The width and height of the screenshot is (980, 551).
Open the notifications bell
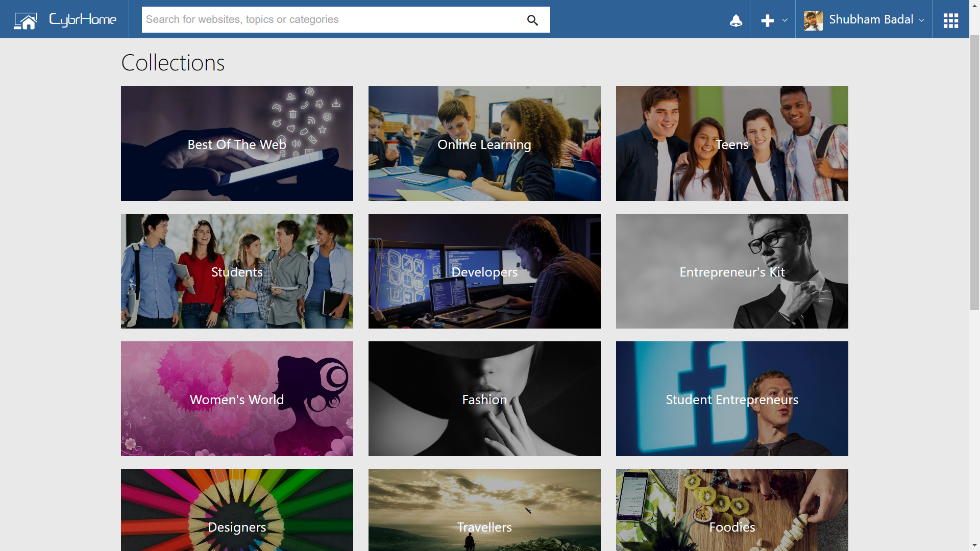coord(736,20)
